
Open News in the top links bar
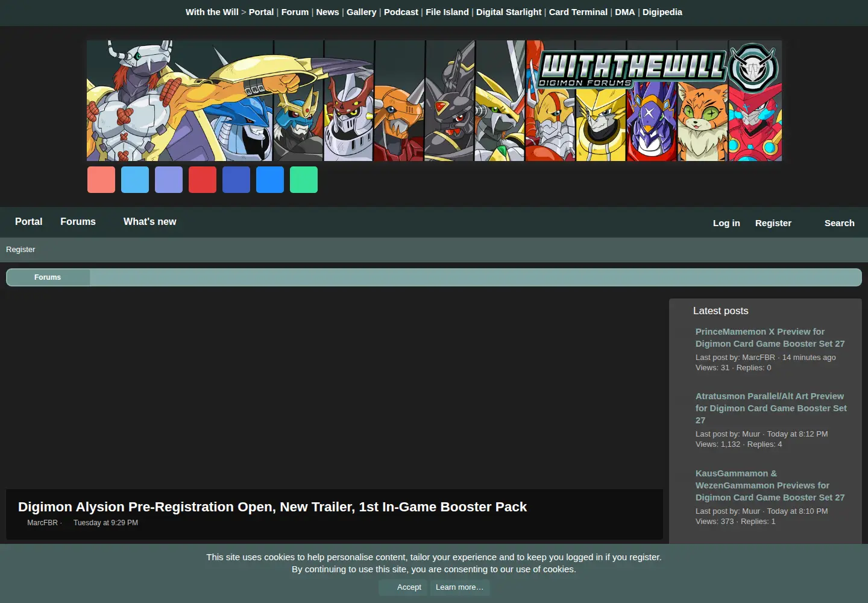point(327,12)
